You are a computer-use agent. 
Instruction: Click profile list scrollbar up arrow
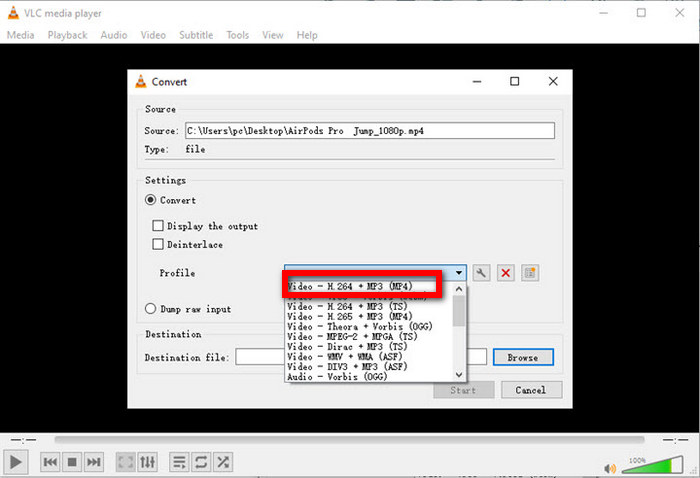(459, 289)
